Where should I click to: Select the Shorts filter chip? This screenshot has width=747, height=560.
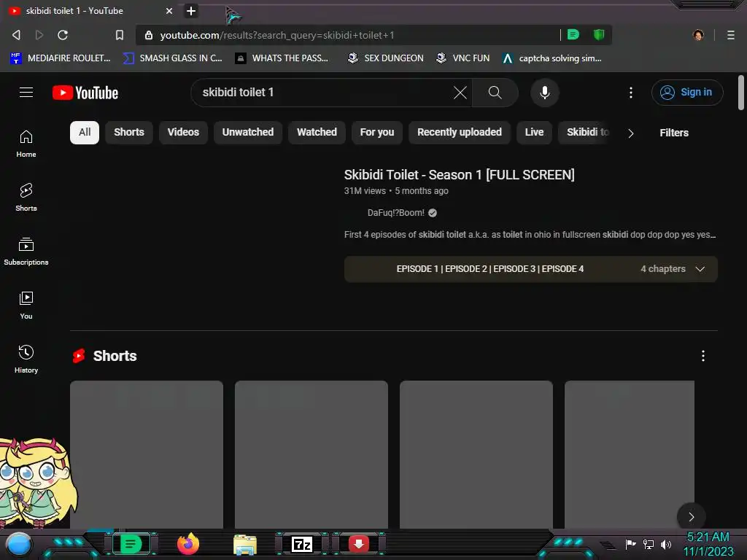click(128, 133)
